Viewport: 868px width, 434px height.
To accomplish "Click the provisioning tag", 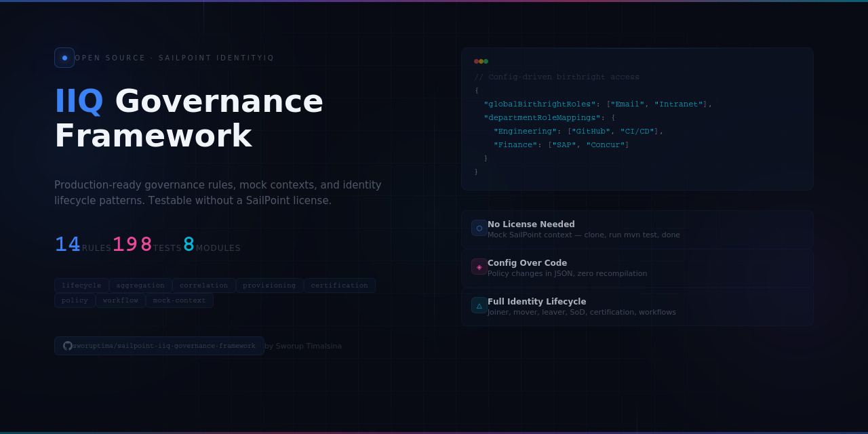I will click(x=269, y=285).
